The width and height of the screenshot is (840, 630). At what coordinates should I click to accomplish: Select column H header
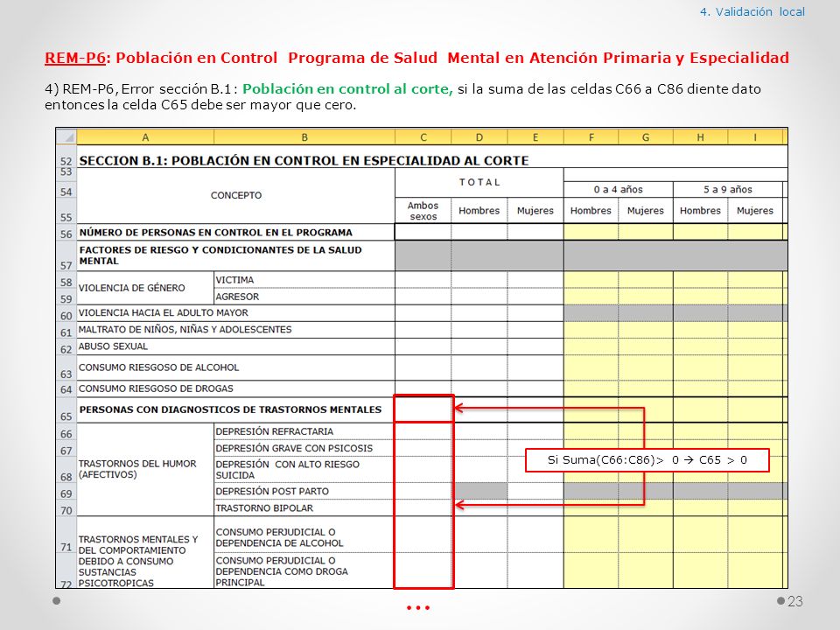click(x=700, y=137)
